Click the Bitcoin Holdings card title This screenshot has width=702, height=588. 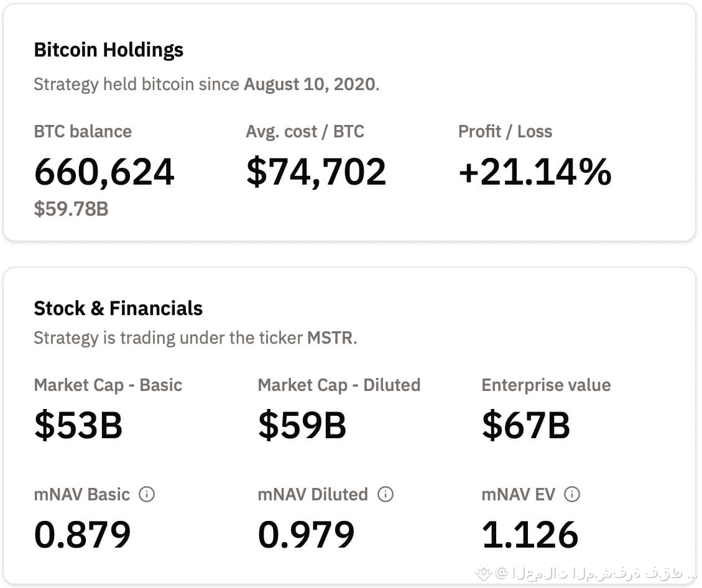pyautogui.click(x=109, y=50)
